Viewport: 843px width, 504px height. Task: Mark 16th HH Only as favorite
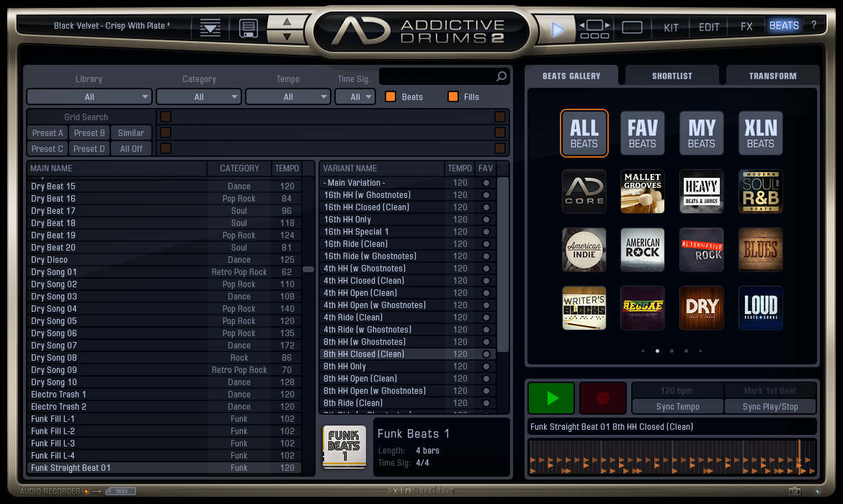(486, 219)
